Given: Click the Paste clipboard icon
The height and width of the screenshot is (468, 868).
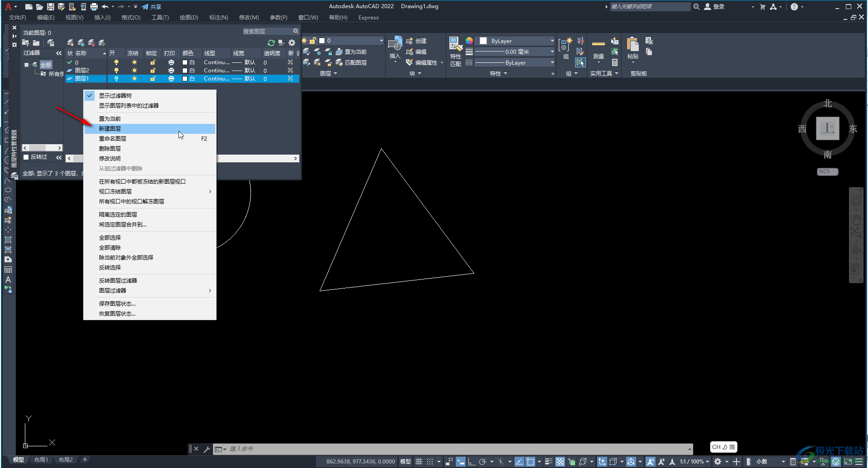Looking at the screenshot, I should point(633,44).
